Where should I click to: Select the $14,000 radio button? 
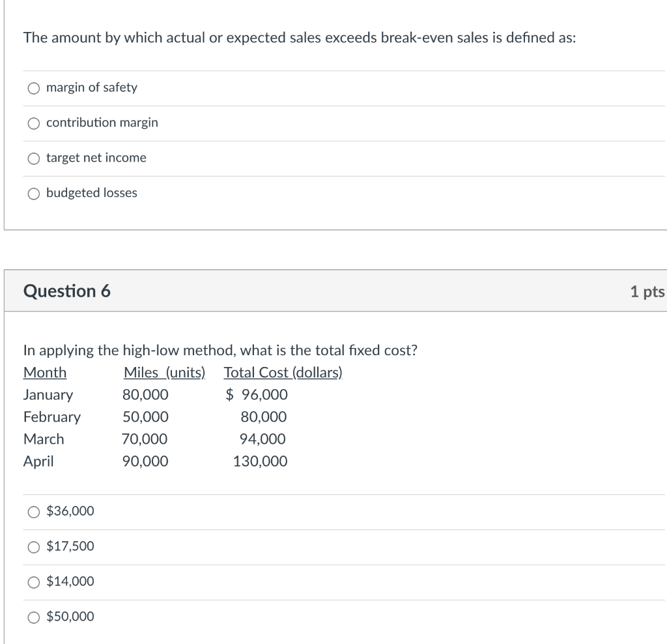pos(34,582)
